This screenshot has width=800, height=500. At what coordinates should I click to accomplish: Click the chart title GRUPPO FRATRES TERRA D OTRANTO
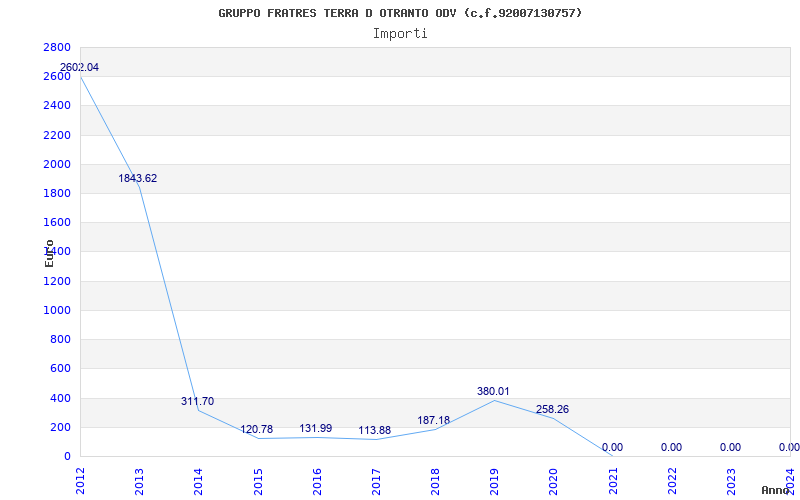401,13
